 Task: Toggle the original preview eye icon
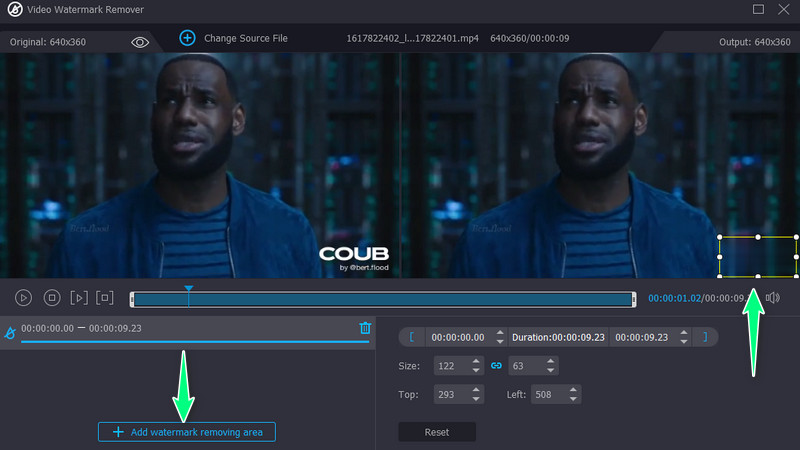[x=140, y=42]
